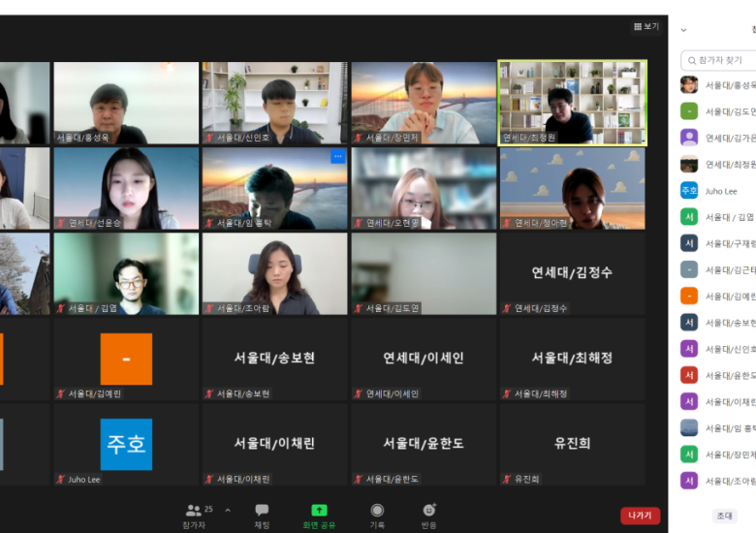Select the 서울대/김도연 video tile

[x=424, y=273]
